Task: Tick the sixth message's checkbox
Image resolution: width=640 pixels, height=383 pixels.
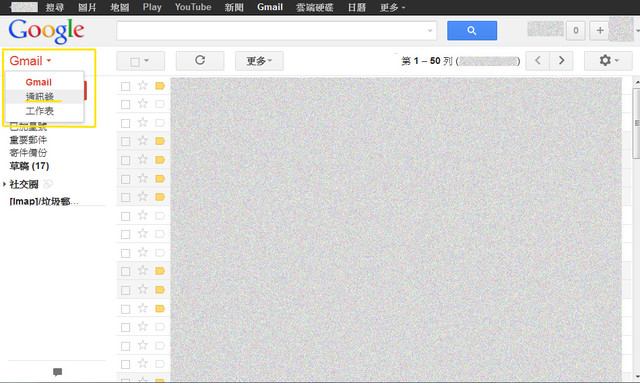Action: pyautogui.click(x=125, y=179)
